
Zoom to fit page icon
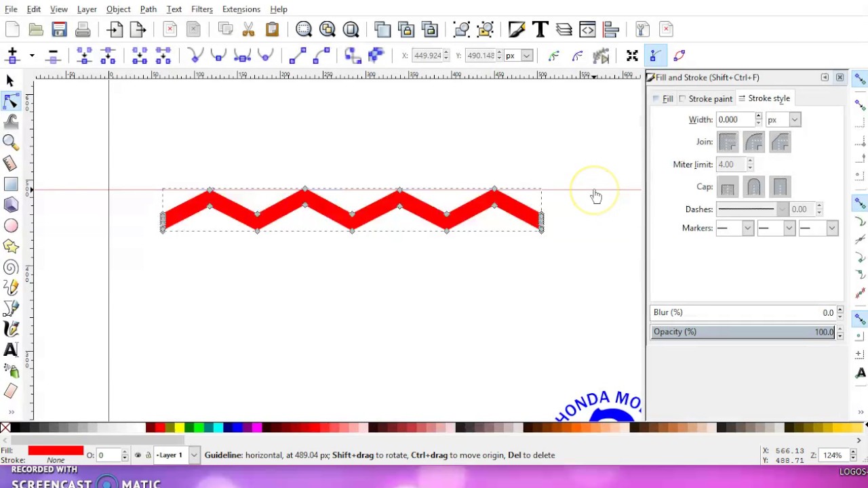[351, 29]
